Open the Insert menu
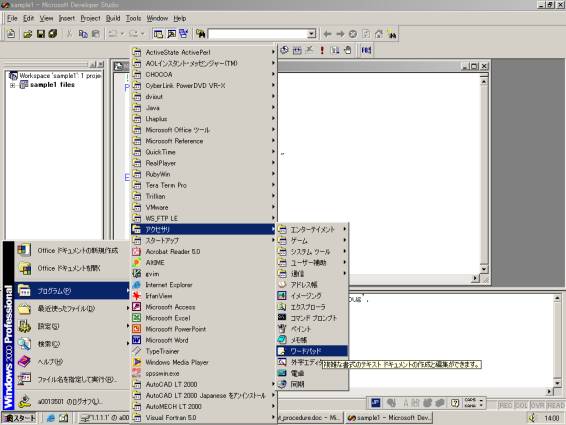 click(66, 18)
